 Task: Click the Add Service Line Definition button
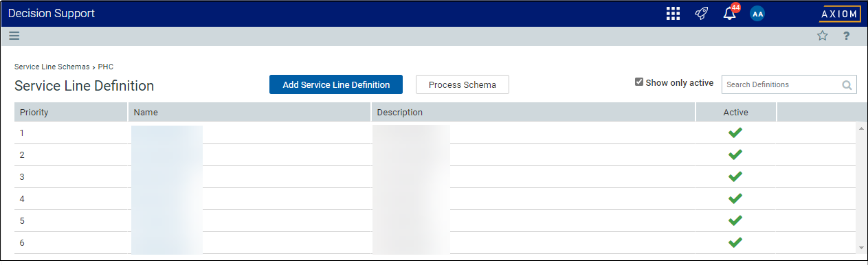tap(336, 84)
